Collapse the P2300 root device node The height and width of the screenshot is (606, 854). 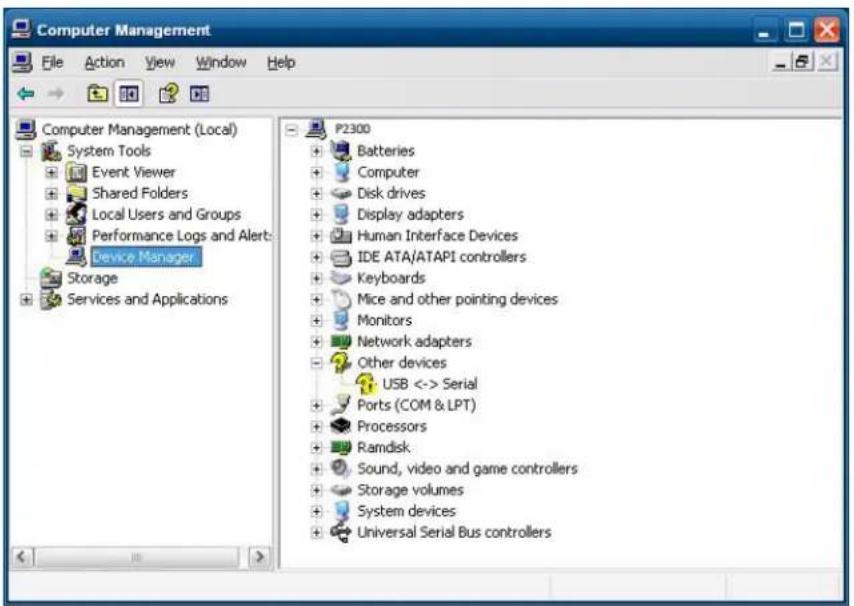click(292, 130)
